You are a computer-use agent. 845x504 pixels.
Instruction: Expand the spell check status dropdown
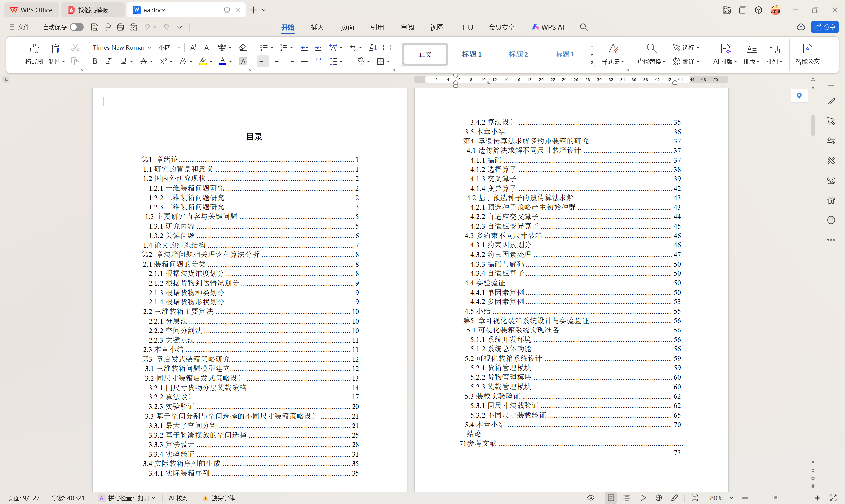[x=154, y=498]
